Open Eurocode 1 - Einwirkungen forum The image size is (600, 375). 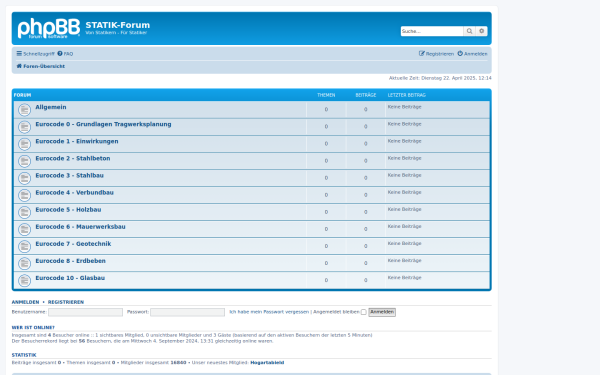pyautogui.click(x=77, y=141)
